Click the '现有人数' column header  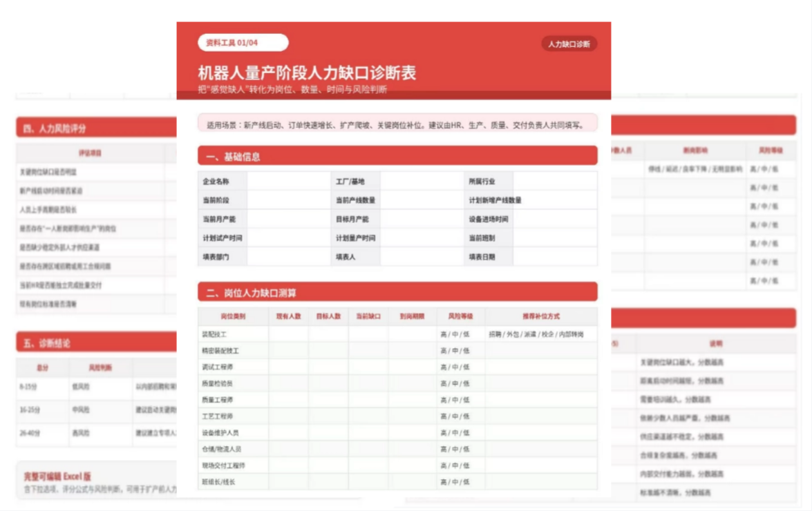pyautogui.click(x=288, y=316)
